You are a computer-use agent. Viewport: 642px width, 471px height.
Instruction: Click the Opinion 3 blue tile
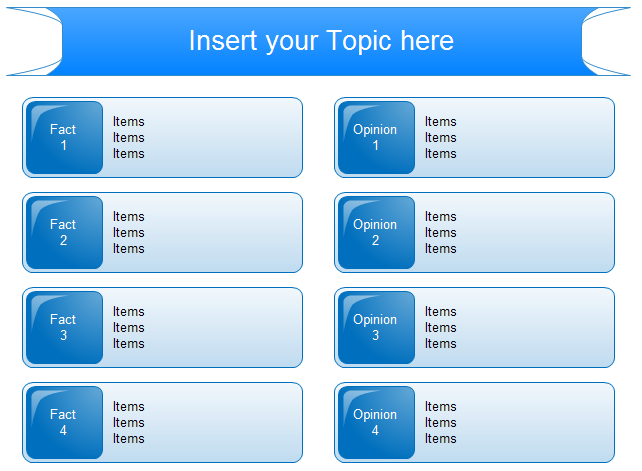(x=376, y=327)
